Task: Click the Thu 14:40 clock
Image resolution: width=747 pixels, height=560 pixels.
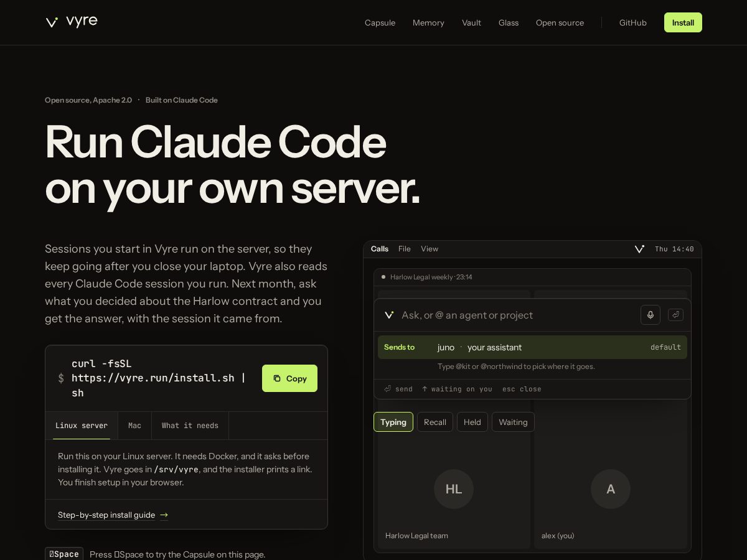Action: pyautogui.click(x=674, y=249)
